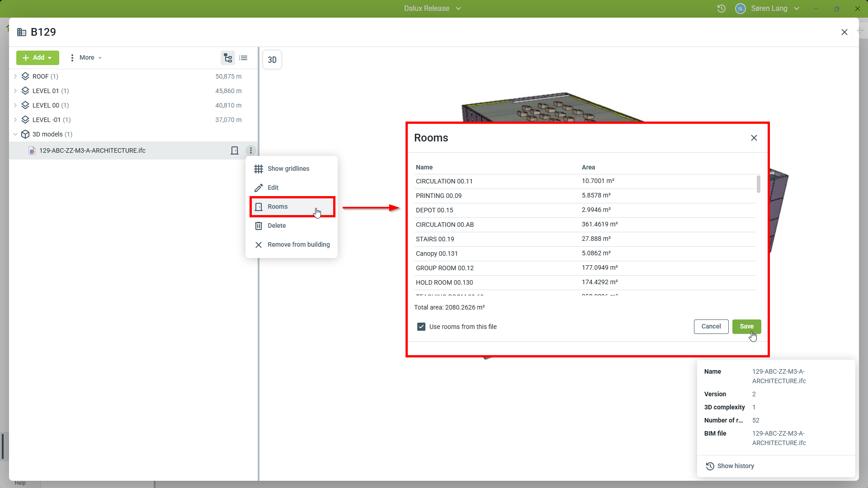Image resolution: width=868 pixels, height=488 pixels.
Task: Click the Show gridlines grid icon
Action: [x=259, y=169]
